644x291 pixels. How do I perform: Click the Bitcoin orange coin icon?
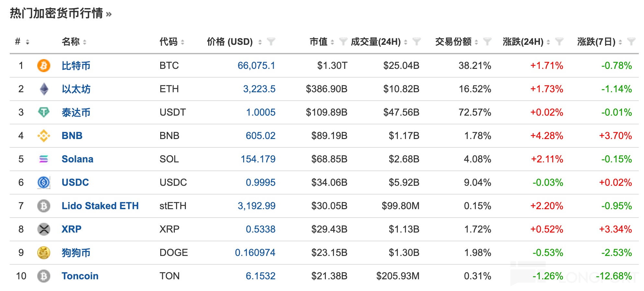(x=43, y=66)
